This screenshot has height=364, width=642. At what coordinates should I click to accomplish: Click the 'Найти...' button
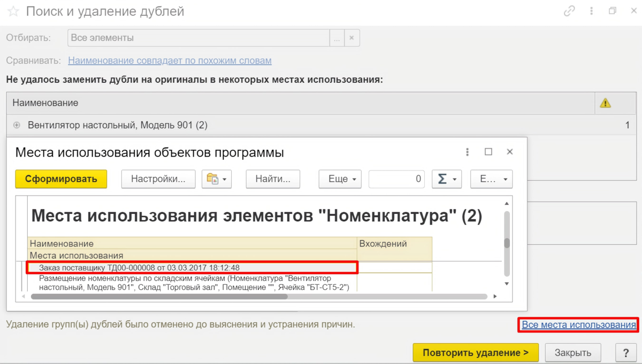coord(273,179)
